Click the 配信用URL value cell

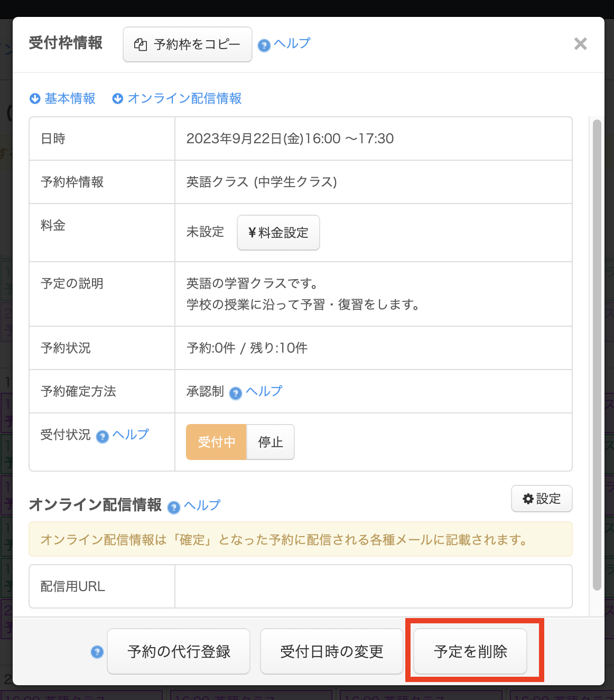tap(373, 586)
